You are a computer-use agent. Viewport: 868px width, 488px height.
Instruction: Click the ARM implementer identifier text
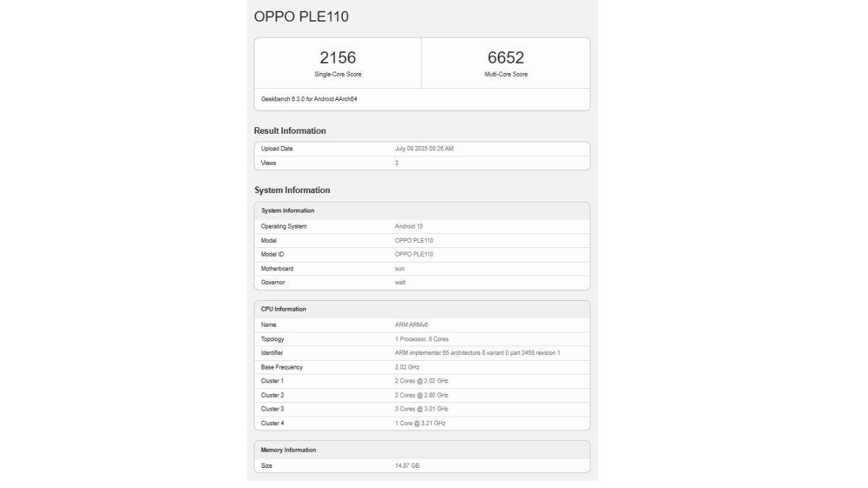tap(477, 353)
